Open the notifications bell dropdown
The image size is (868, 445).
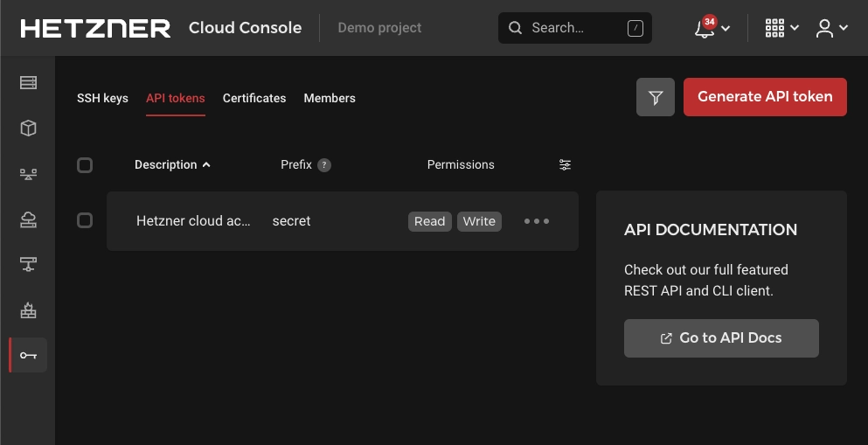click(712, 28)
